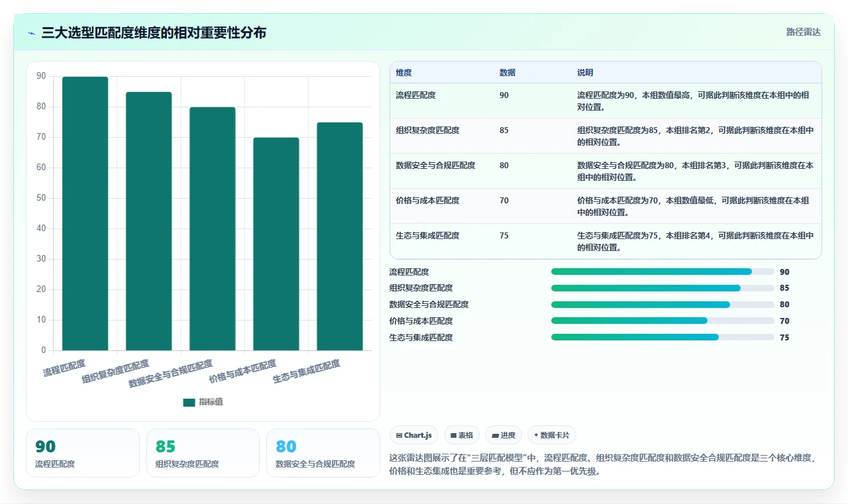Click the 数据安全与合规匹配度 bar in chart
This screenshot has width=848, height=504.
(x=212, y=228)
